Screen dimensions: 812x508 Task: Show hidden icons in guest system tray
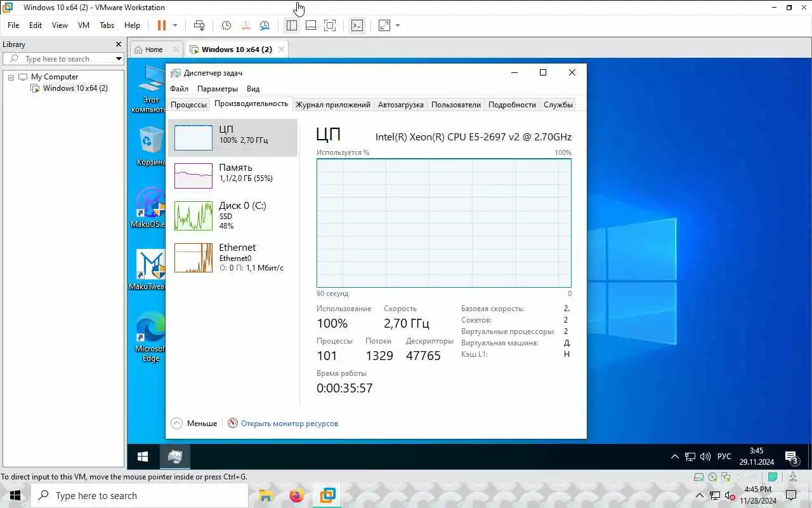pyautogui.click(x=675, y=457)
